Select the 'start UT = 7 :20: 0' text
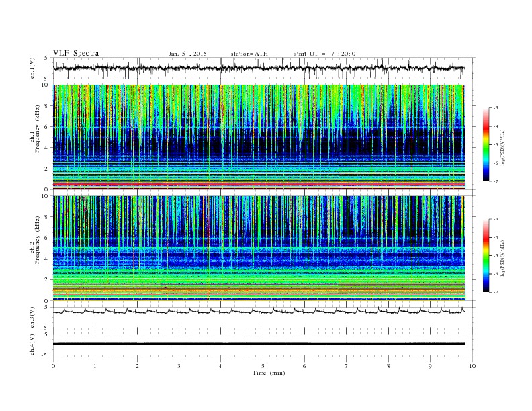The image size is (532, 411). coord(324,54)
